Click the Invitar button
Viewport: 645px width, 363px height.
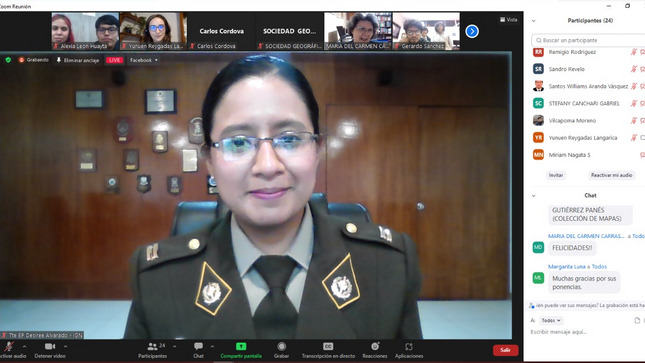point(556,175)
